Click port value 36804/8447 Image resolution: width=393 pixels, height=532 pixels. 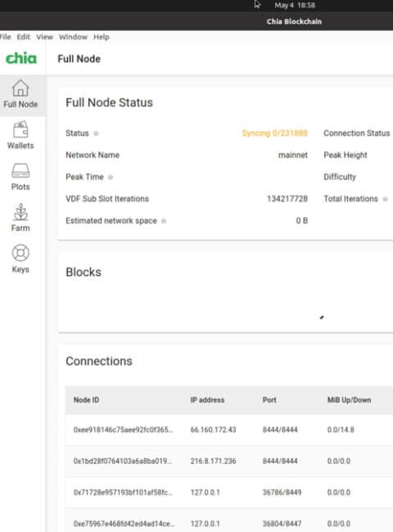(282, 524)
